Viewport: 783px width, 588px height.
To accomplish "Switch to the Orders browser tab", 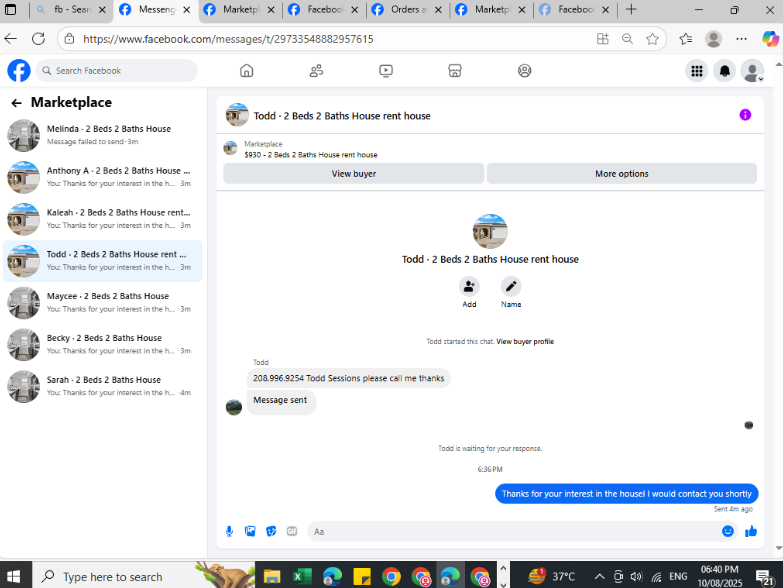I will point(408,9).
